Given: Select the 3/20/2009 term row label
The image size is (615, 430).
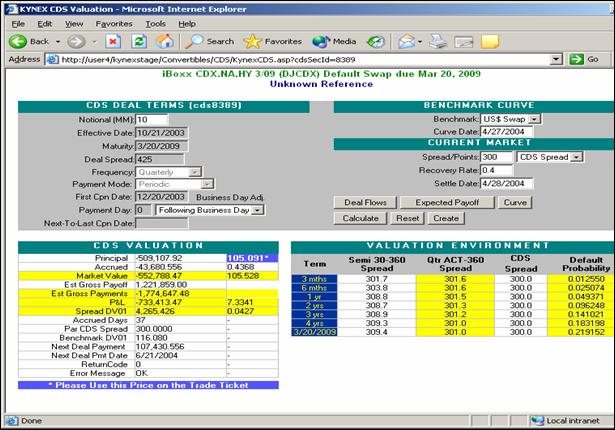Looking at the screenshot, I should click(x=314, y=332).
